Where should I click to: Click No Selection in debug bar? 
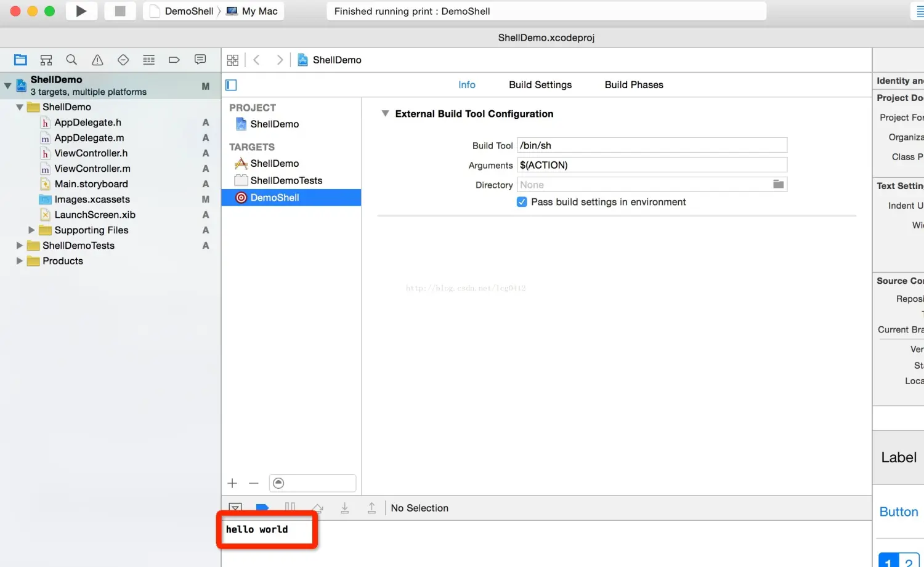(419, 508)
